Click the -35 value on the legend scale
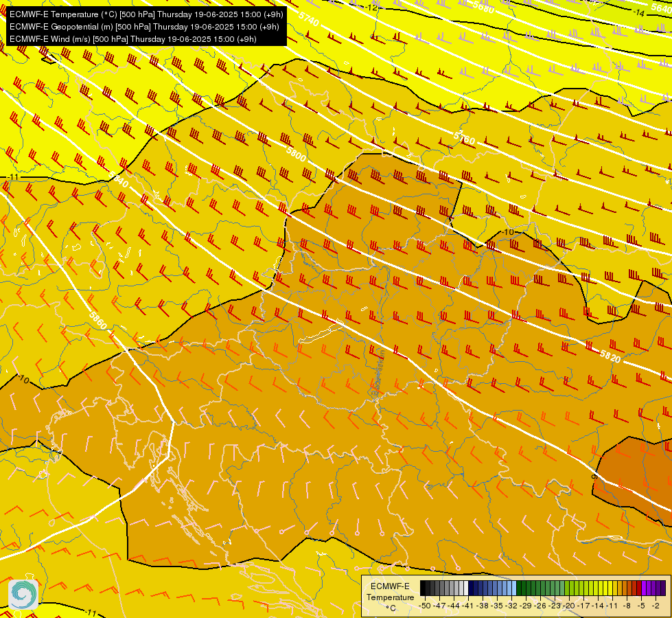This screenshot has height=618, width=672. click(x=497, y=606)
